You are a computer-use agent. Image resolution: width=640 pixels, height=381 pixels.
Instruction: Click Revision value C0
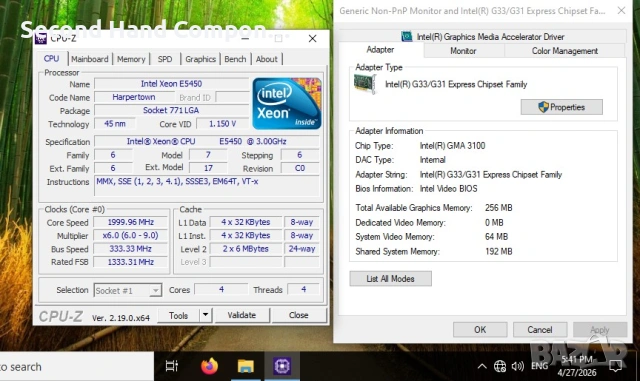coord(300,168)
